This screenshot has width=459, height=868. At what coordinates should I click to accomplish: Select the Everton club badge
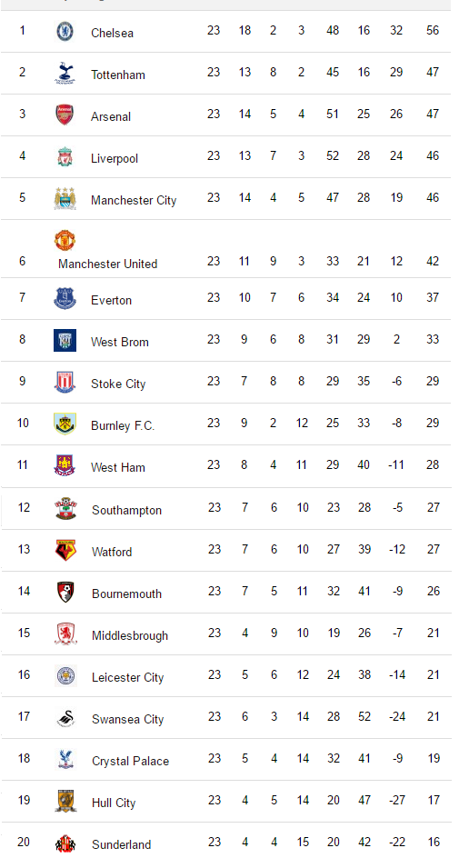[x=65, y=298]
